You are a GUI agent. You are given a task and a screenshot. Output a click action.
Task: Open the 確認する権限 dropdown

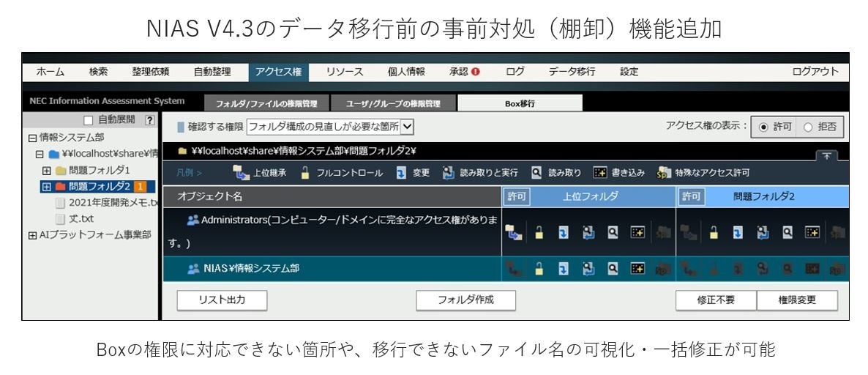(330, 127)
